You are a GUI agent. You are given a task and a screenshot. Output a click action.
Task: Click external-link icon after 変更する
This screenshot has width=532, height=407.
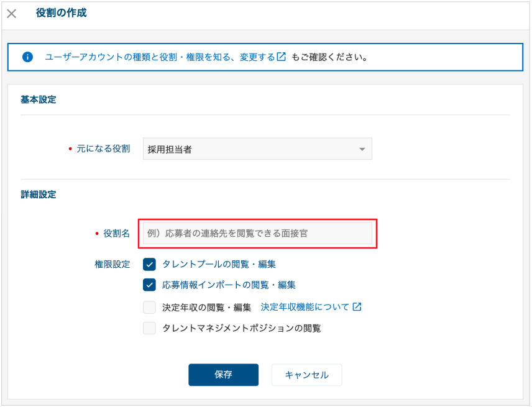pos(282,57)
